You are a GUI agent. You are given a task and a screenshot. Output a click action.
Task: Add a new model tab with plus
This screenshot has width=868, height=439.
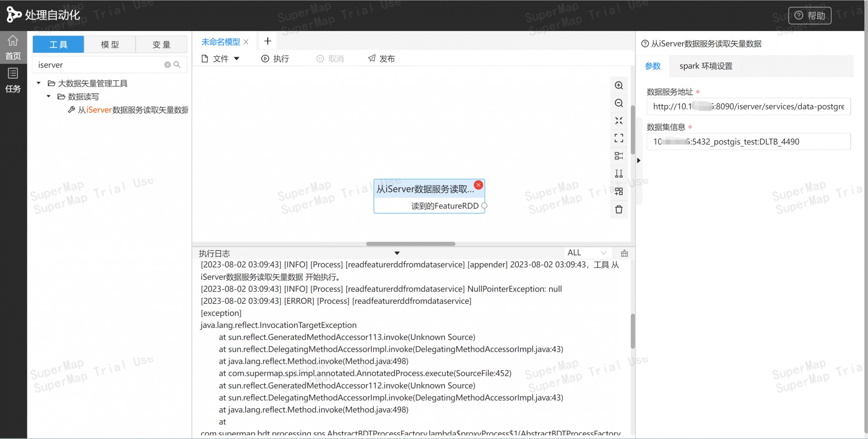click(268, 41)
